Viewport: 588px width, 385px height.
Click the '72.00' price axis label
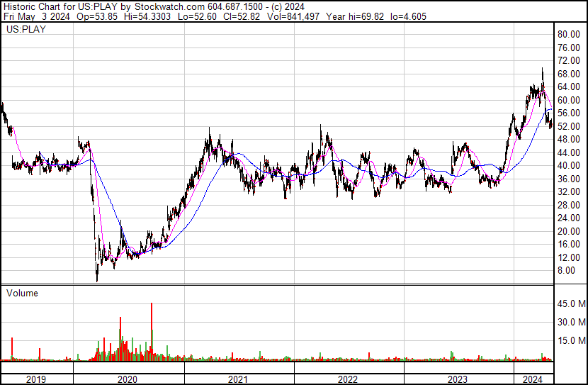click(x=569, y=60)
